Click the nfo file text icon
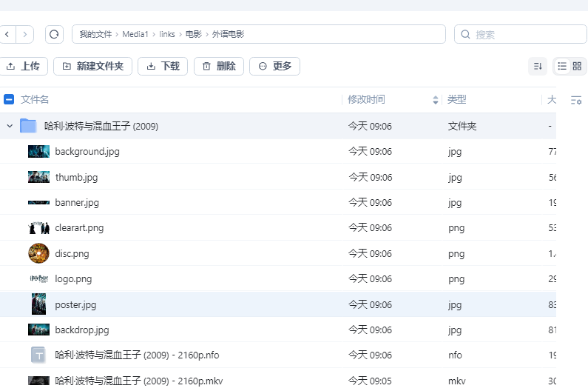 38,355
